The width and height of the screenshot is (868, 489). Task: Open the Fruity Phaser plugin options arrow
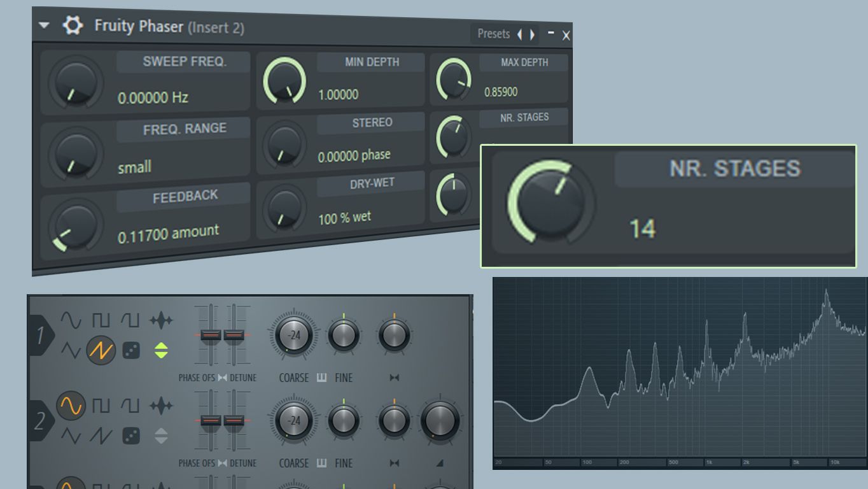tap(44, 25)
